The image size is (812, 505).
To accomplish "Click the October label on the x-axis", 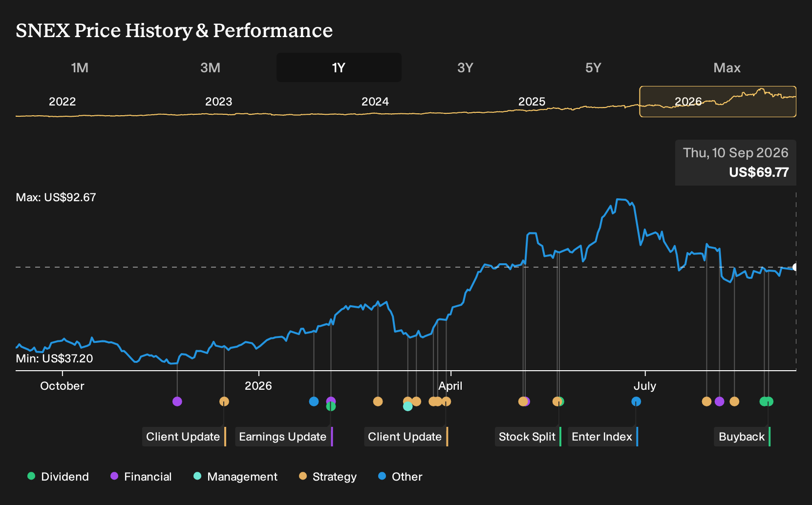I will [x=62, y=386].
